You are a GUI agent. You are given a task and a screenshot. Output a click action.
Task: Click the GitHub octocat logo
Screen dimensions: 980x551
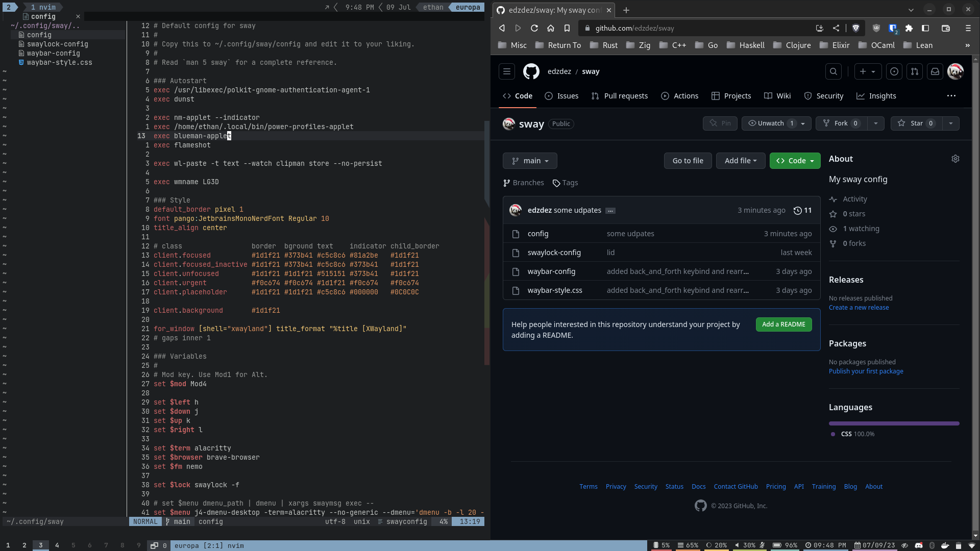(531, 71)
